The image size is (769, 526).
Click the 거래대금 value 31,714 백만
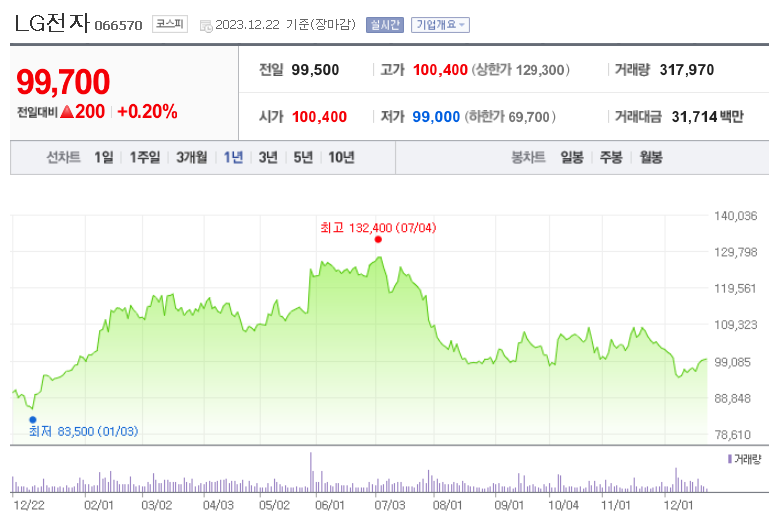point(708,117)
